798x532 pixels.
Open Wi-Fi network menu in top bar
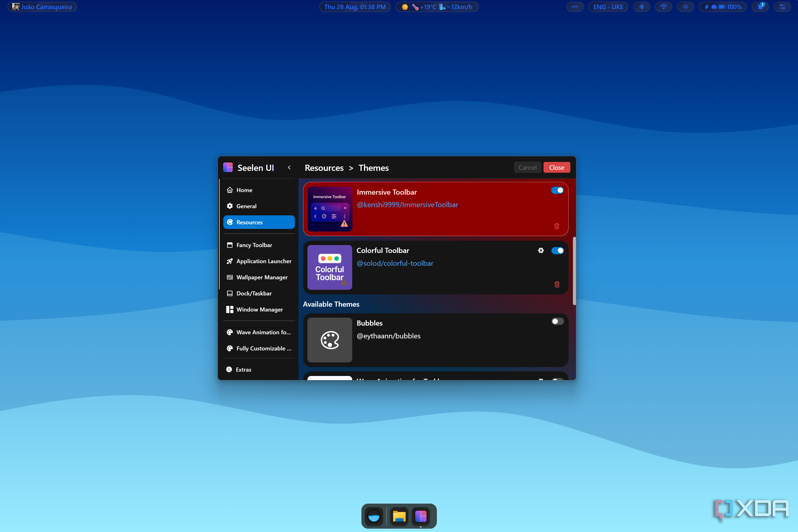663,7
